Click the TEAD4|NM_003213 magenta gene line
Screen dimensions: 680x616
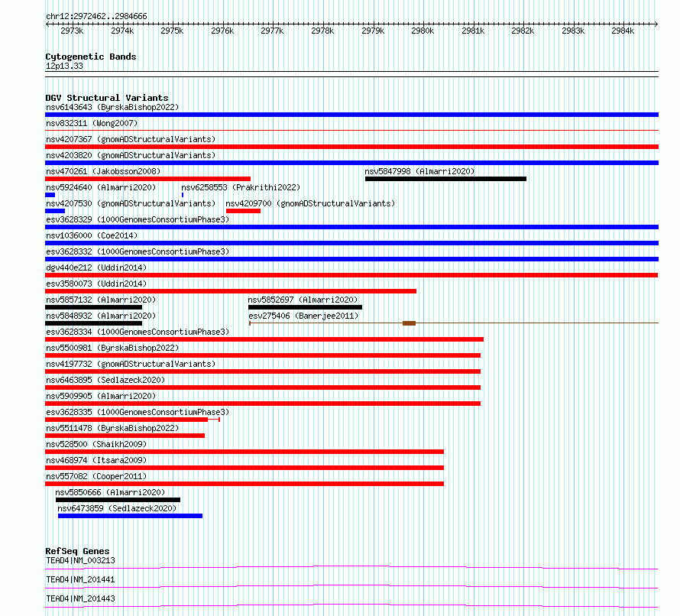coord(351,567)
